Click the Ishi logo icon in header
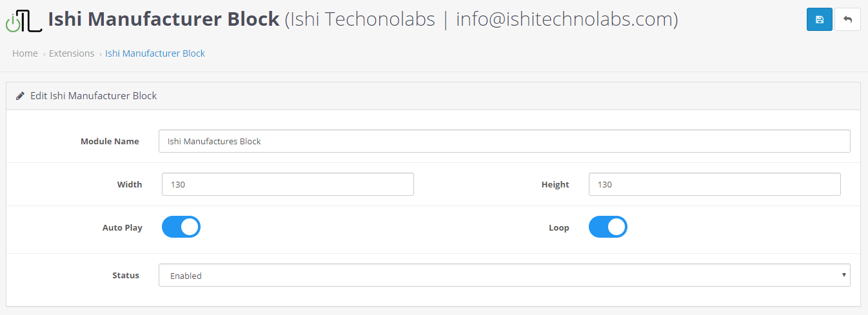 24,21
